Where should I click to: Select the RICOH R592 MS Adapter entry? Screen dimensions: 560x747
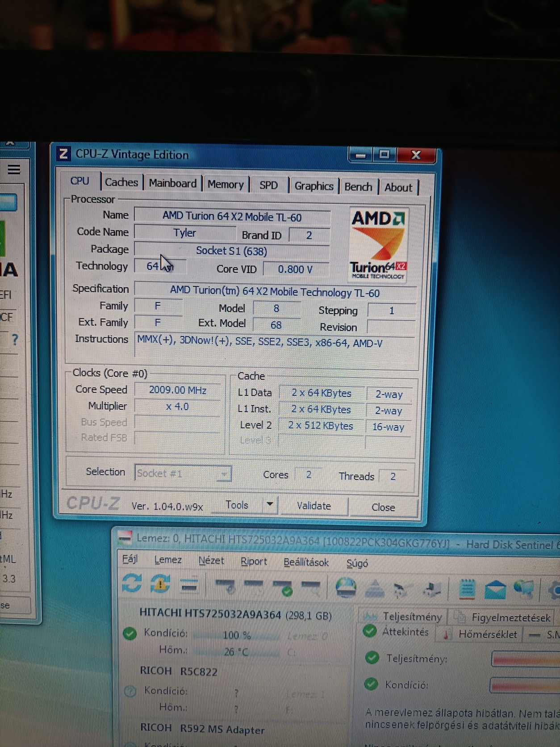click(202, 729)
